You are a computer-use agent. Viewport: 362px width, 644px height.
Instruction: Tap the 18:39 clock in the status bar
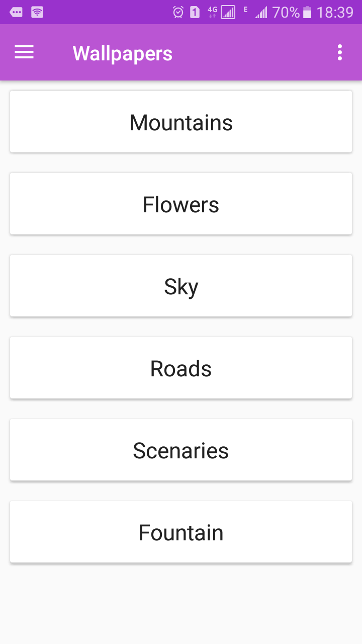pyautogui.click(x=335, y=12)
